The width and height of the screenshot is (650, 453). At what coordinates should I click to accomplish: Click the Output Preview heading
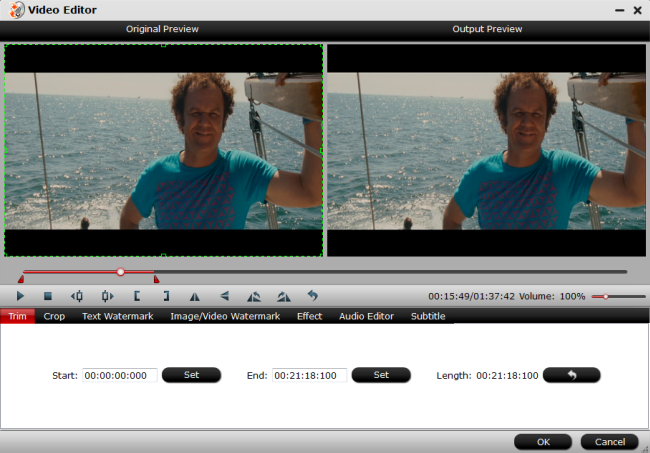tap(487, 29)
